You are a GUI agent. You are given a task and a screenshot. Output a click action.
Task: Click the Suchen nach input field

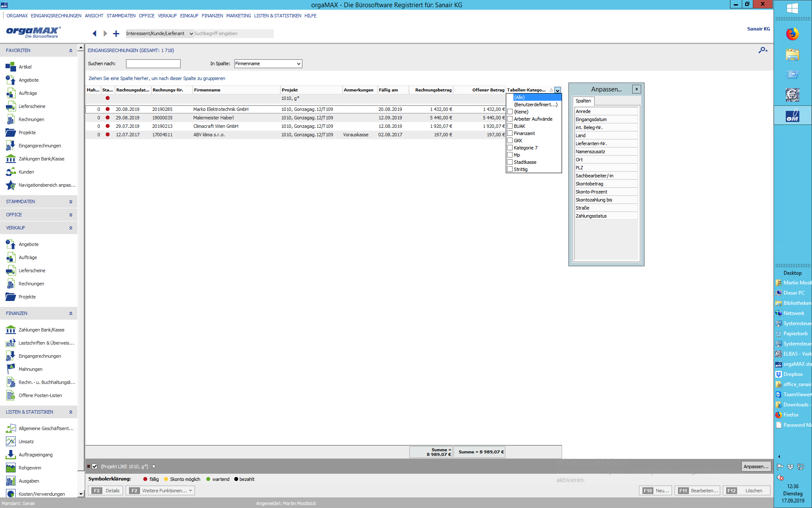click(153, 63)
